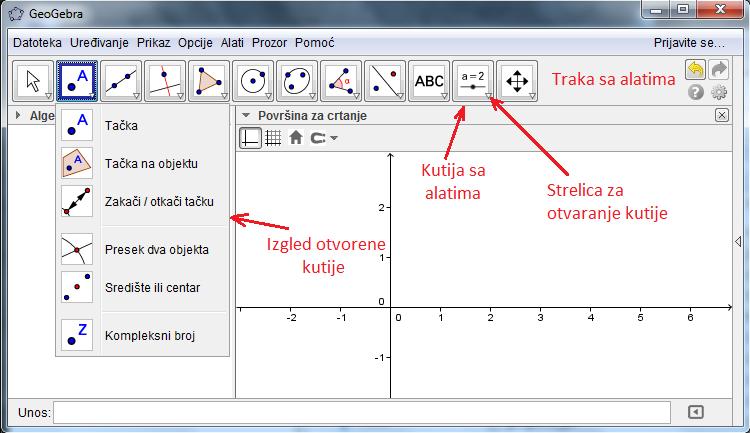The width and height of the screenshot is (750, 433).
Task: Open the Uređivanje menu
Action: [x=99, y=43]
